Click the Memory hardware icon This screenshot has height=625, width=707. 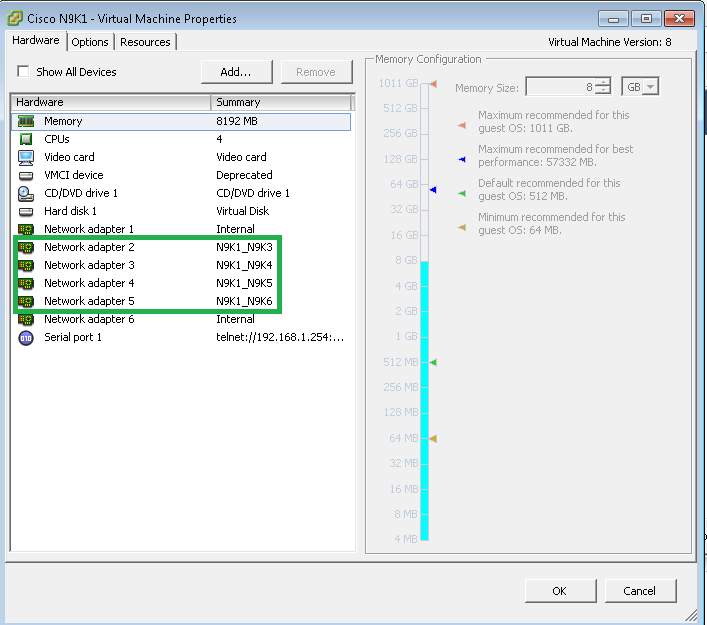point(26,121)
